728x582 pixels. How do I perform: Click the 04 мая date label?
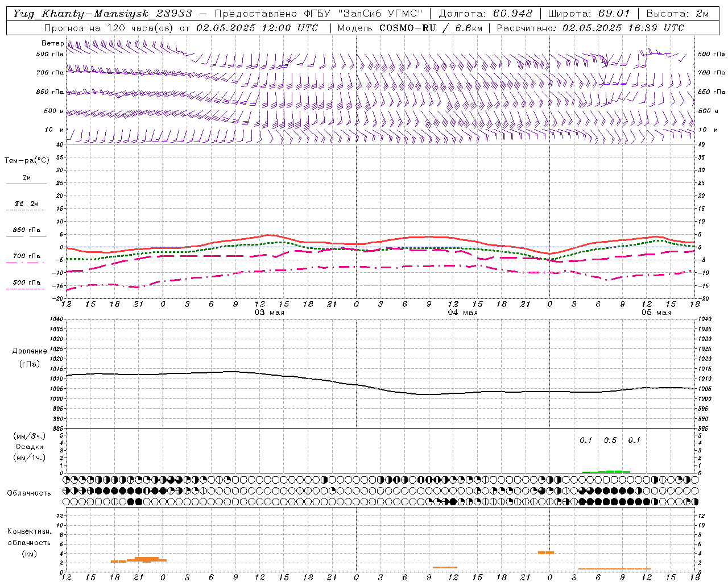pyautogui.click(x=462, y=313)
